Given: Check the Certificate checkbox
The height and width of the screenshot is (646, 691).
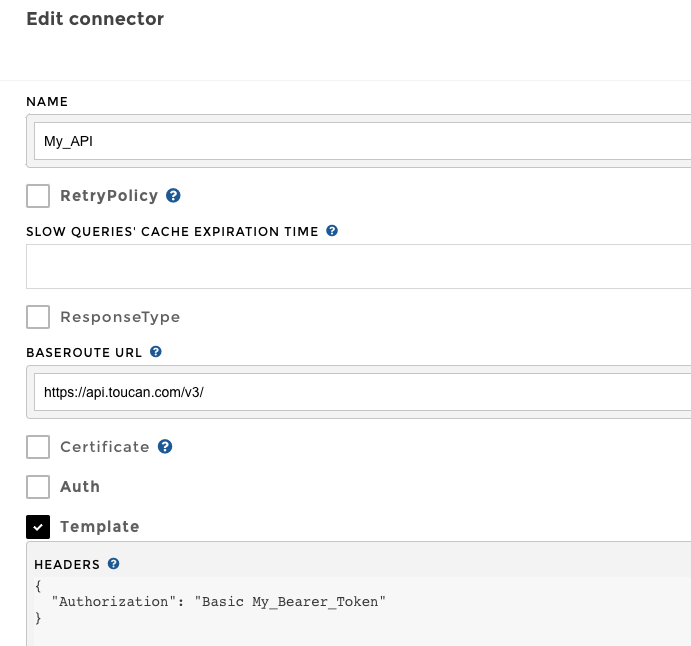Looking at the screenshot, I should click(38, 447).
